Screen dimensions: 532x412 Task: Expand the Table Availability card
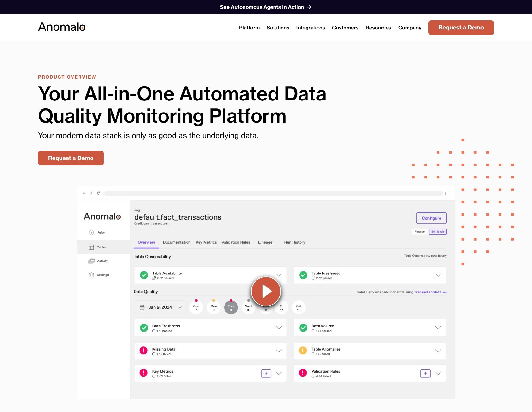click(x=279, y=275)
